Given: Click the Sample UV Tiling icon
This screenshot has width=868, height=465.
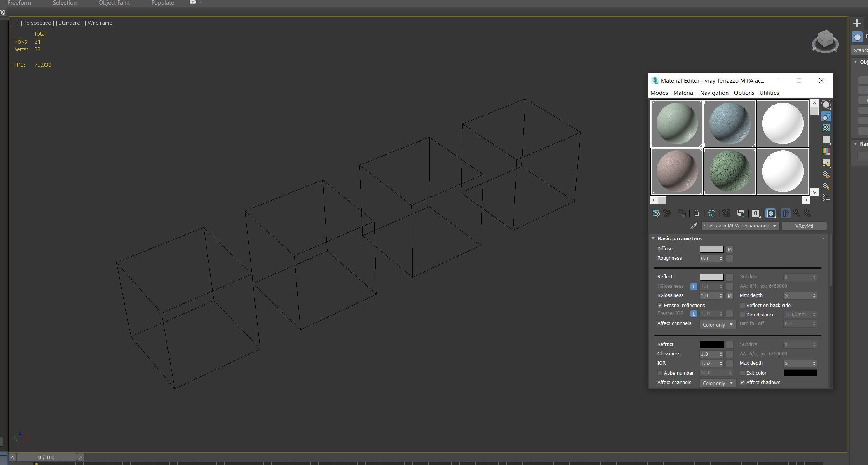Looking at the screenshot, I should coord(826,140).
